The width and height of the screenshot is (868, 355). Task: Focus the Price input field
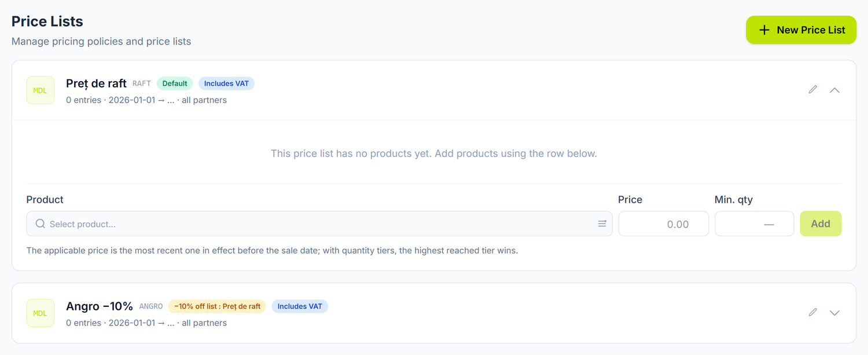pos(664,224)
